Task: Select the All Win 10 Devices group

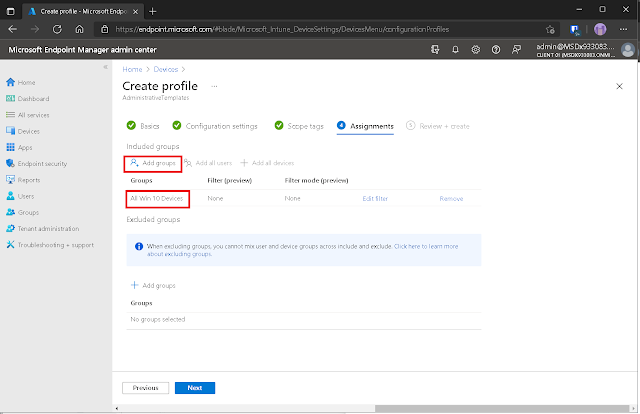Action: click(157, 198)
